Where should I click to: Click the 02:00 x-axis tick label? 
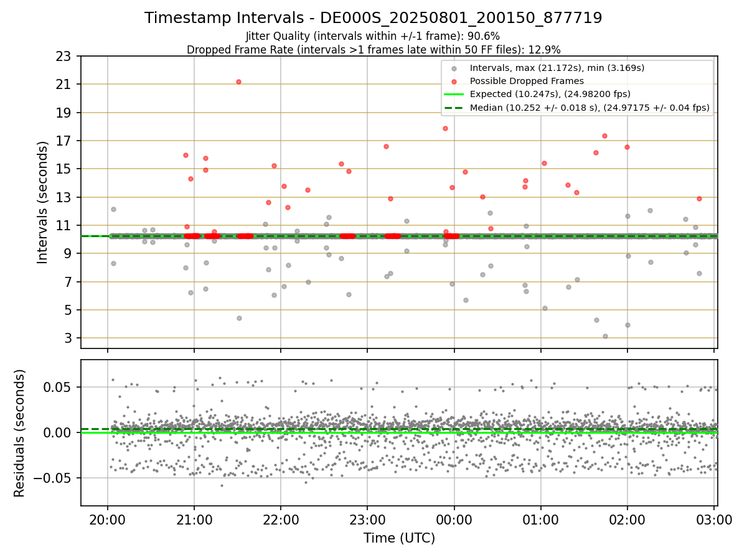point(627,520)
